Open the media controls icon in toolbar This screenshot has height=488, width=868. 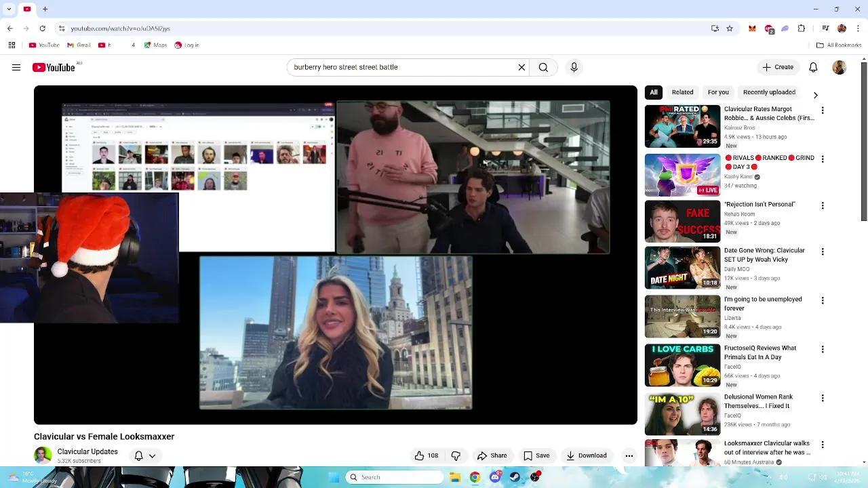click(825, 28)
